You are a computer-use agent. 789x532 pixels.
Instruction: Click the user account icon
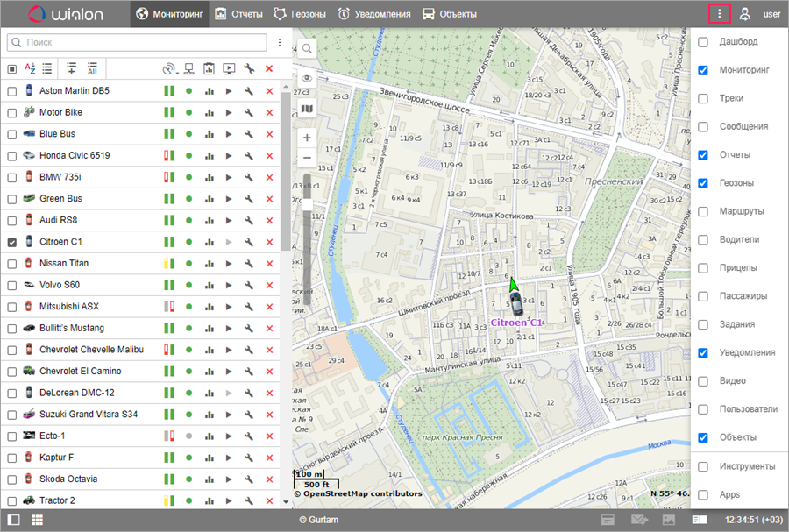[744, 14]
